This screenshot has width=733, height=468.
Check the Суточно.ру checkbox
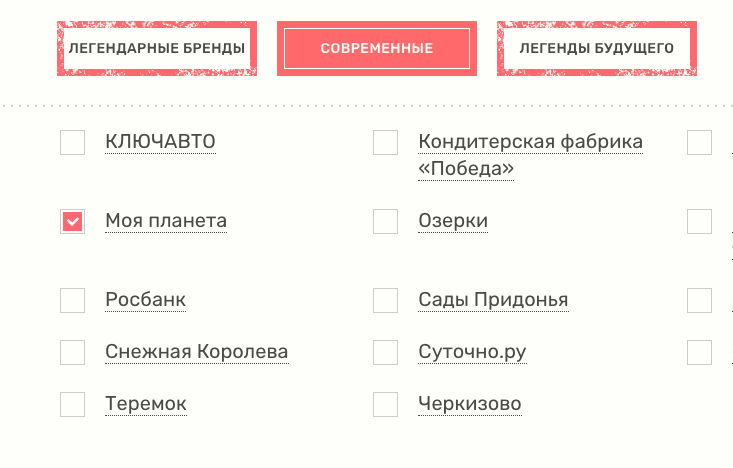pyautogui.click(x=385, y=352)
